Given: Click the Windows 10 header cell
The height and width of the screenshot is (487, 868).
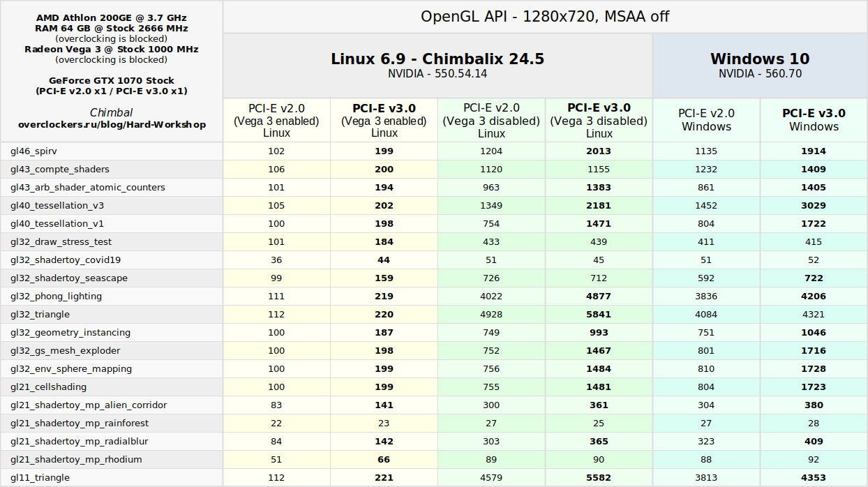Looking at the screenshot, I should [760, 65].
